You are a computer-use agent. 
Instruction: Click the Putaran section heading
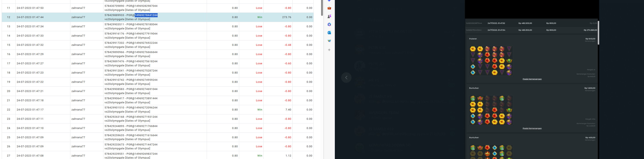(473, 39)
